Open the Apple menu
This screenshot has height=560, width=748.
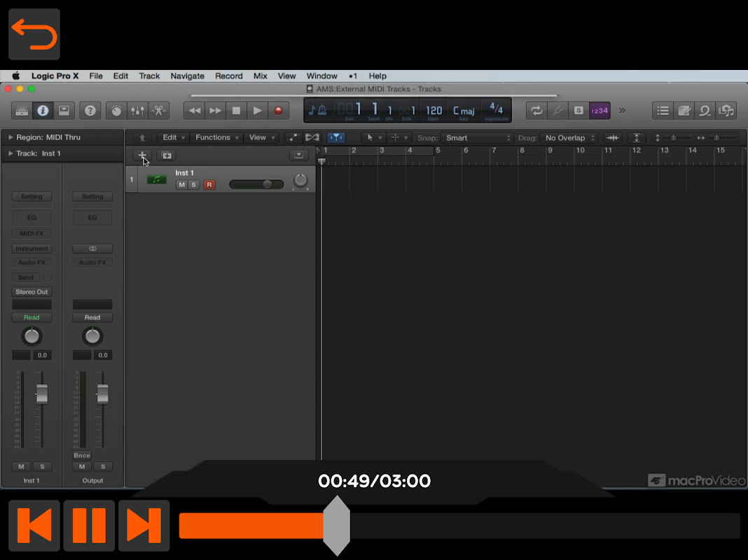click(15, 76)
